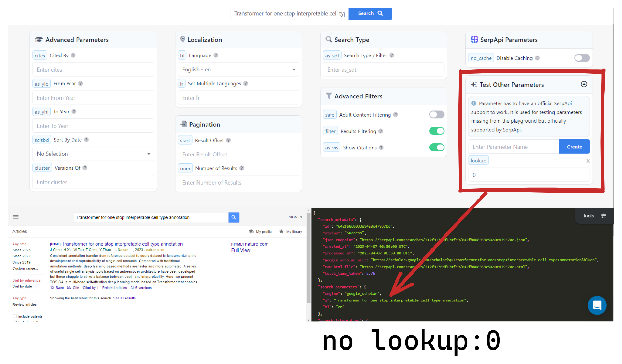Open the Google Scholar hamburger menu

16,217
